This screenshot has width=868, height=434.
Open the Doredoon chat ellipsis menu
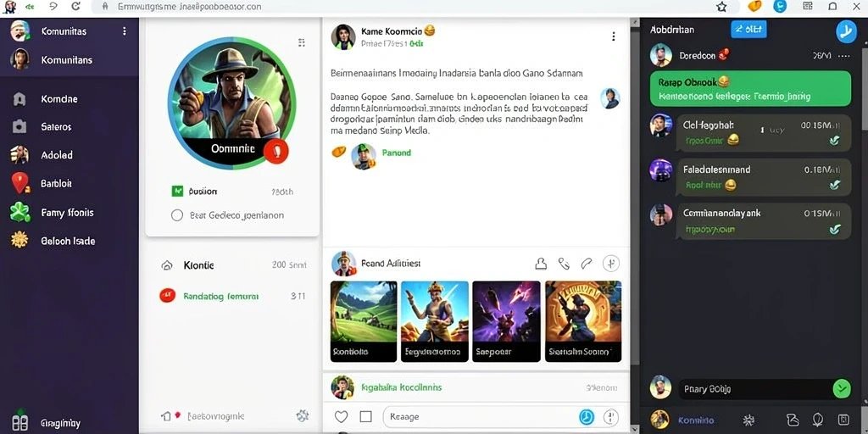point(843,56)
